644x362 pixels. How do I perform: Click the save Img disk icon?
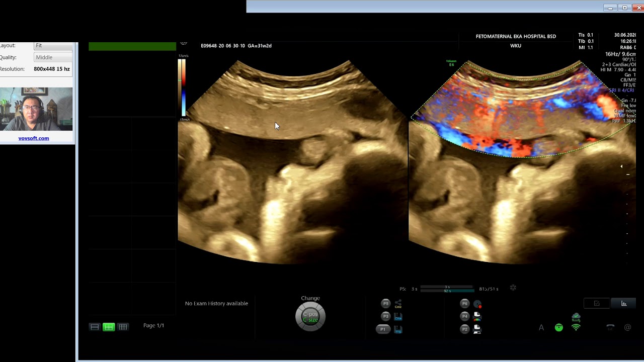pyautogui.click(x=398, y=329)
